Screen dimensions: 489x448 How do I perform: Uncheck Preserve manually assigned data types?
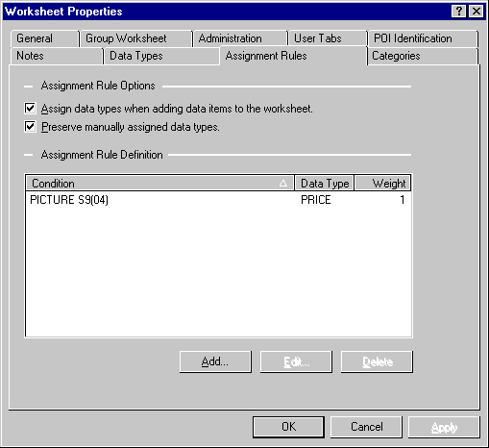coord(30,127)
